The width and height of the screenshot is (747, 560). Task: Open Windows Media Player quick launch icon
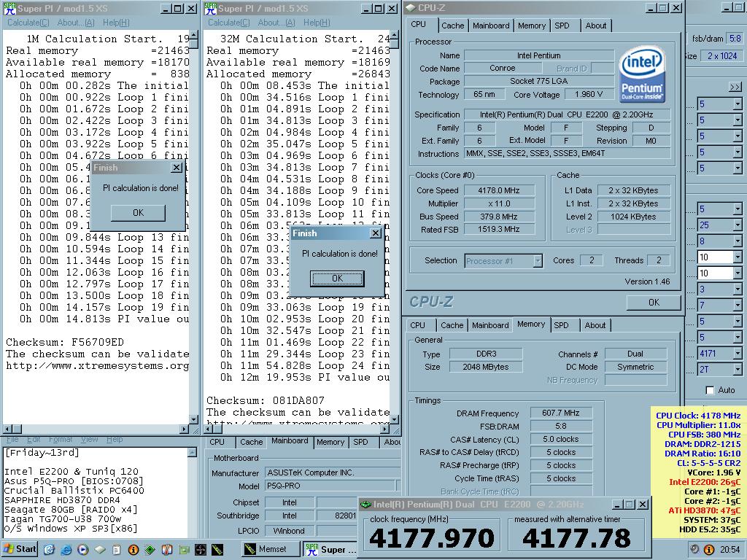click(x=82, y=550)
